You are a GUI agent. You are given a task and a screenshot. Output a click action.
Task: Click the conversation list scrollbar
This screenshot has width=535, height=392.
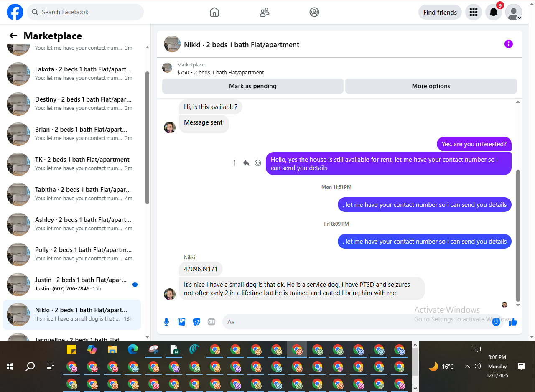pos(147,137)
